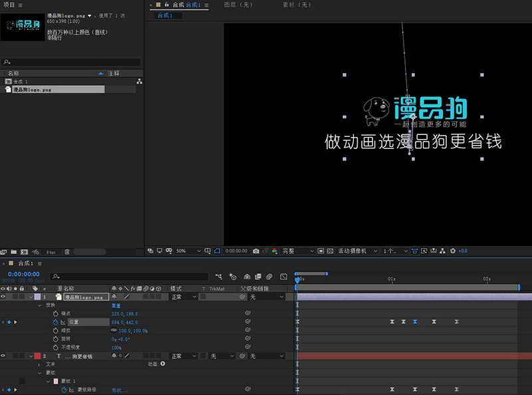Click label color swatch of layer 1
This screenshot has height=395, width=532.
(x=37, y=297)
